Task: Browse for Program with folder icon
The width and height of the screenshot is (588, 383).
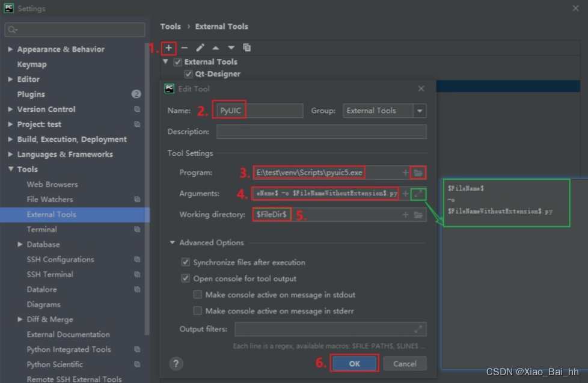Action: coord(418,173)
